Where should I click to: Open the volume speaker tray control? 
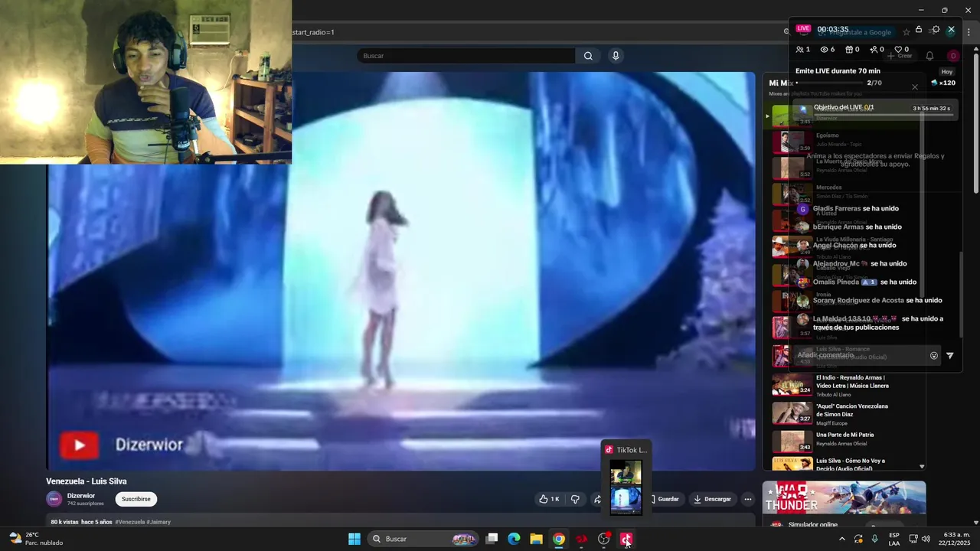[x=926, y=539]
